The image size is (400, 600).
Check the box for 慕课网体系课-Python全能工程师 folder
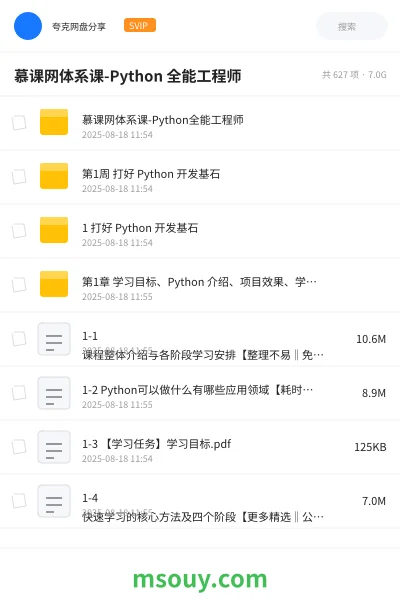19,123
